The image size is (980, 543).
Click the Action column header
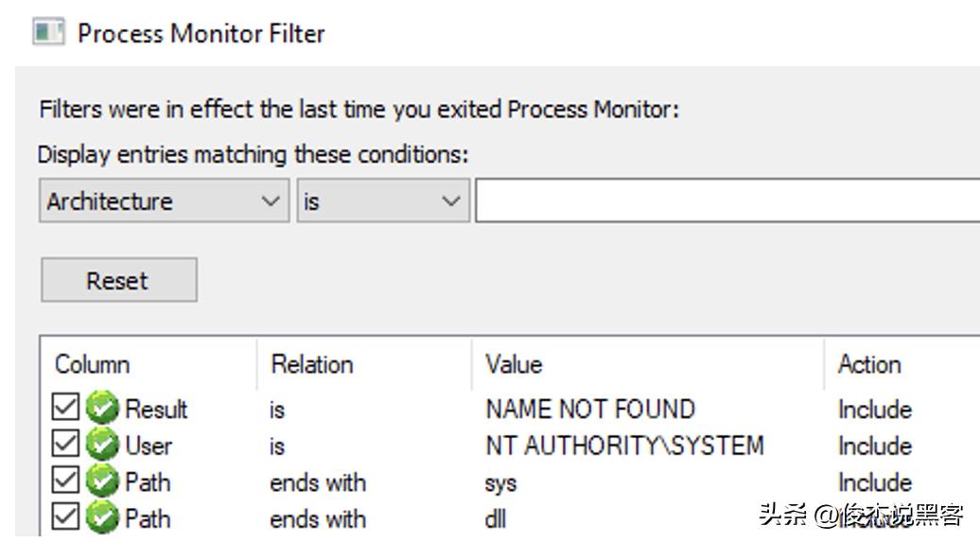(868, 364)
